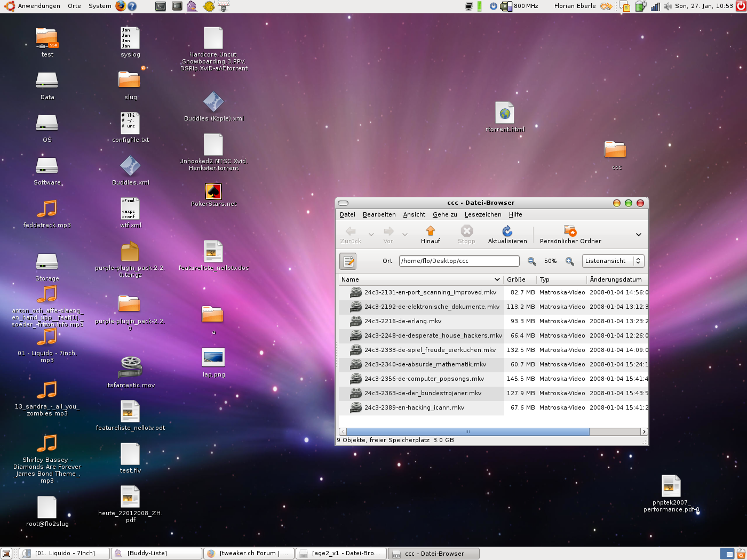The image size is (747, 560).
Task: Open the Lesezeichen menu
Action: 482,214
